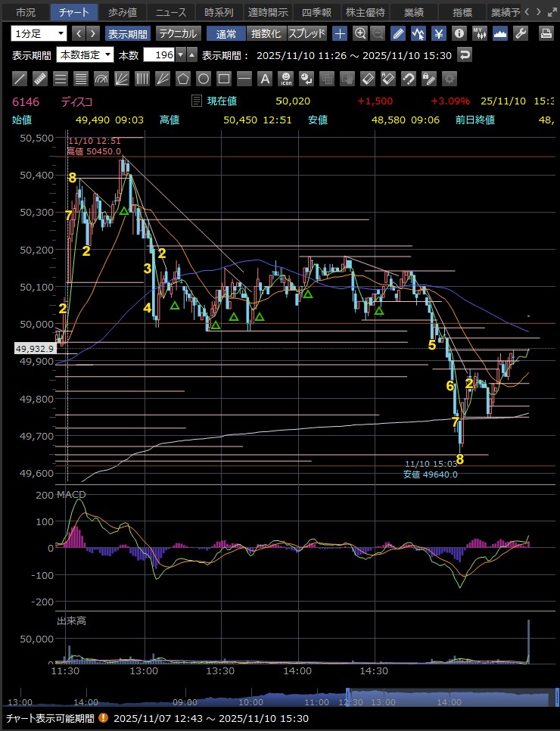Image resolution: width=560 pixels, height=731 pixels.
Task: Toggle the magnet snap tool
Action: pyautogui.click(x=408, y=79)
